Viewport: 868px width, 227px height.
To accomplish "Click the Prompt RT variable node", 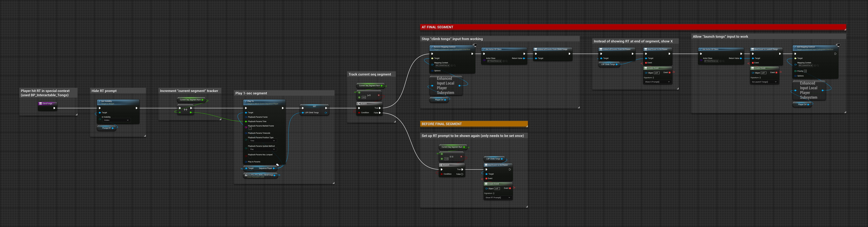I will click(x=107, y=128).
